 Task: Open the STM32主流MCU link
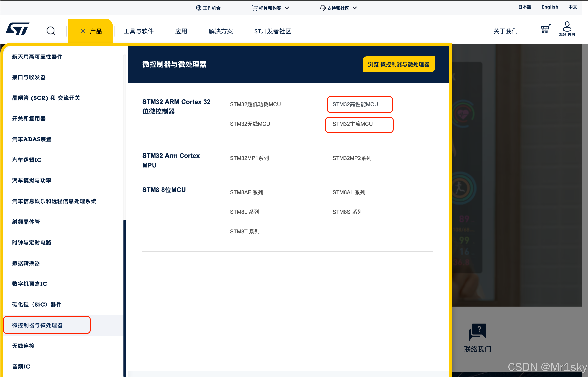click(x=352, y=124)
